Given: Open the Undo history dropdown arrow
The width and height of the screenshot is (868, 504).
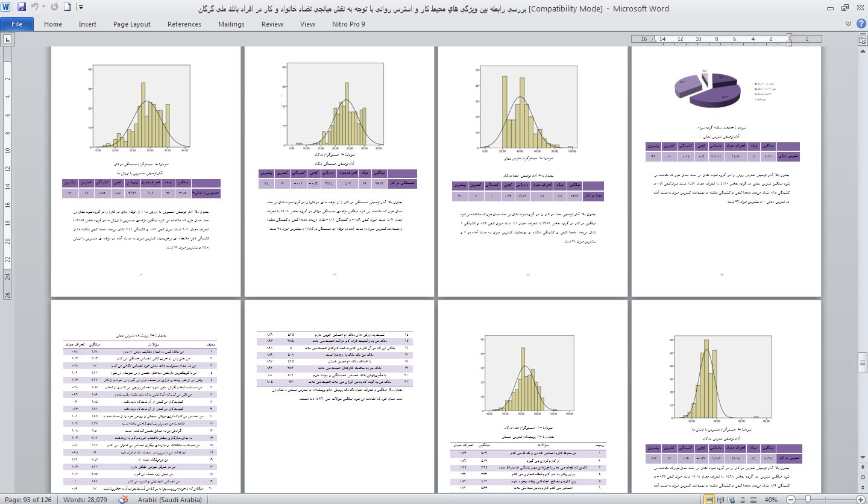Looking at the screenshot, I should click(x=45, y=8).
